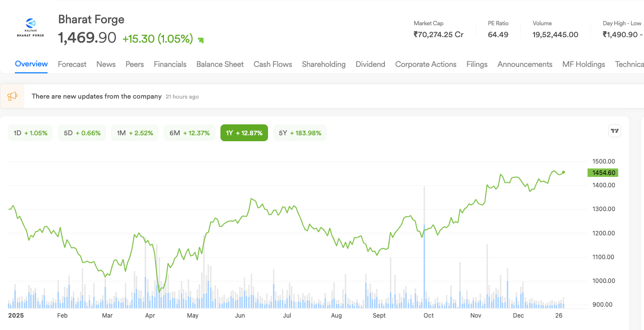The width and height of the screenshot is (644, 330).
Task: Click the Bharat Forge stock name
Action: coord(91,19)
